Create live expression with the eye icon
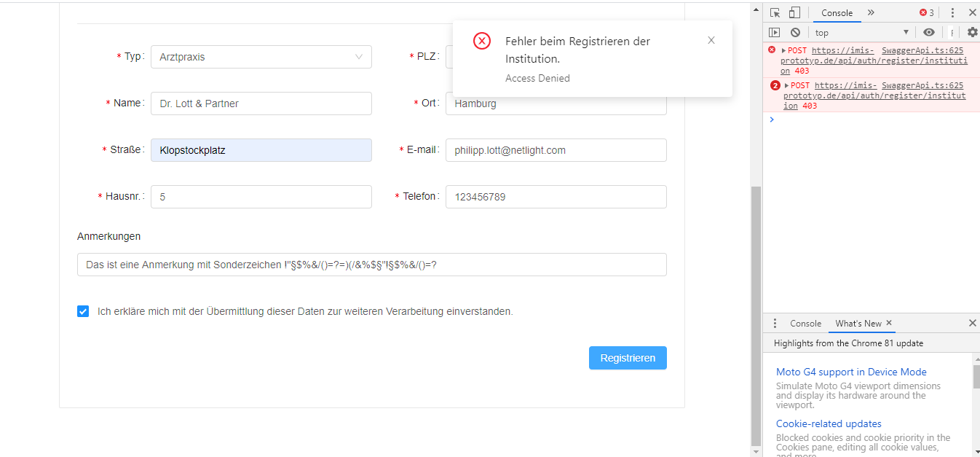Viewport: 980px width, 457px height. pos(929,32)
